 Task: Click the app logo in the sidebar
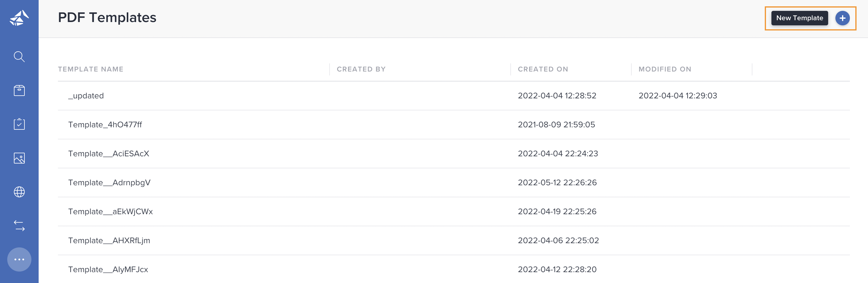point(19,18)
